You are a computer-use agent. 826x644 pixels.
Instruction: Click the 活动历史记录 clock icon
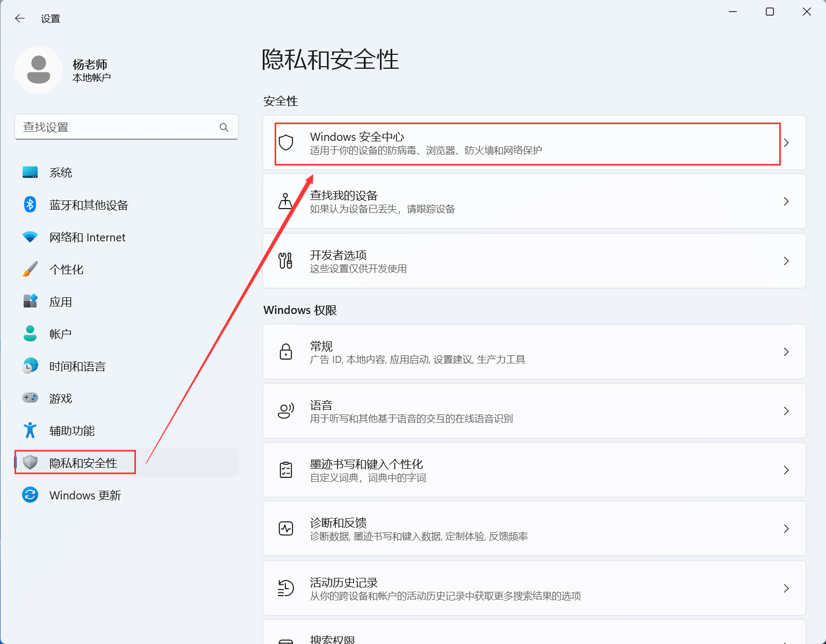[286, 588]
